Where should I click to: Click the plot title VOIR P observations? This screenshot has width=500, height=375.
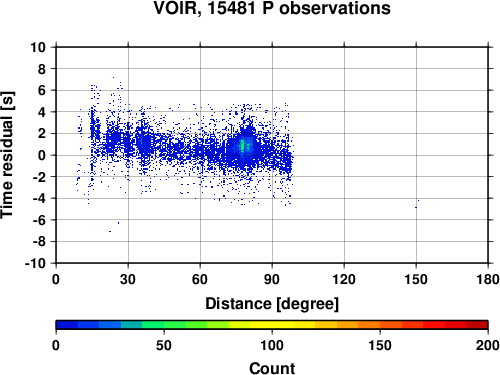point(272,8)
